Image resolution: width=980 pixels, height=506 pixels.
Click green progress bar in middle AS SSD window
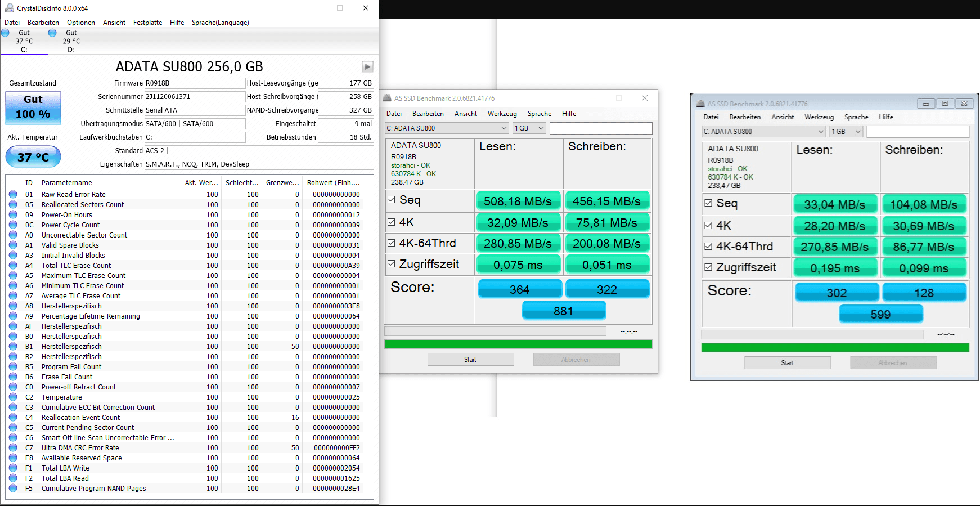(x=518, y=344)
